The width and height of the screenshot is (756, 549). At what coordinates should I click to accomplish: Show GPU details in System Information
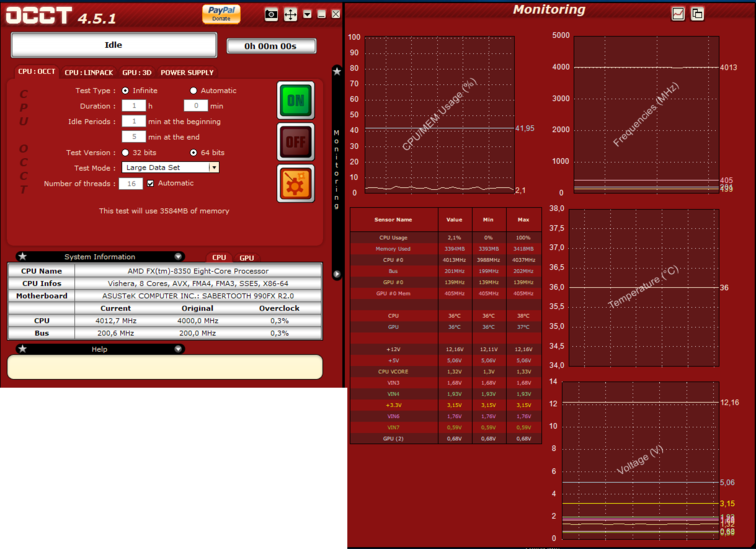[246, 257]
